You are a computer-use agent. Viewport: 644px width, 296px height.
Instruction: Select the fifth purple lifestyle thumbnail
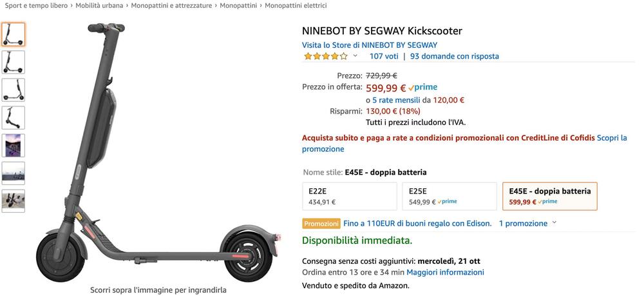[14, 145]
